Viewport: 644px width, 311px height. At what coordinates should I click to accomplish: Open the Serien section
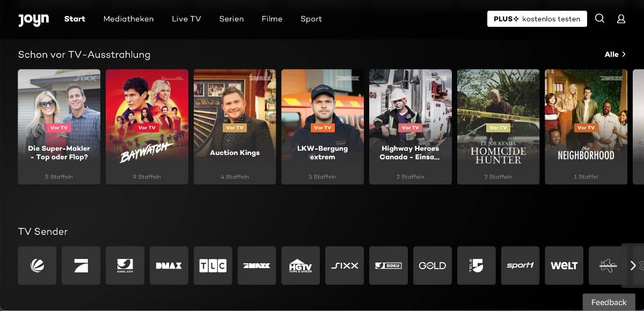(231, 19)
